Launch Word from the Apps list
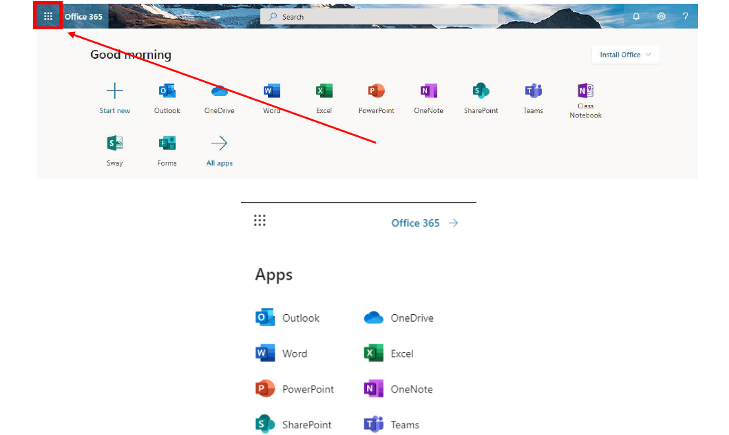The width and height of the screenshot is (729, 435). coord(281,354)
